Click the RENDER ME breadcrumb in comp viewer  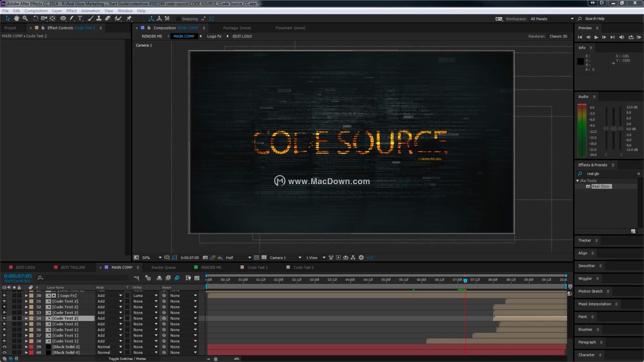pos(152,36)
